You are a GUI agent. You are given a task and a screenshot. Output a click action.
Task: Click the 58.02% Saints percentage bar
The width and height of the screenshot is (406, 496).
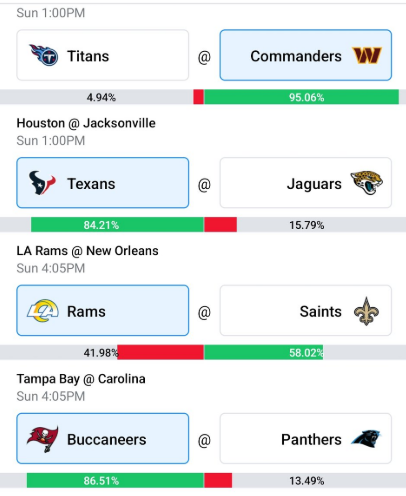click(263, 352)
